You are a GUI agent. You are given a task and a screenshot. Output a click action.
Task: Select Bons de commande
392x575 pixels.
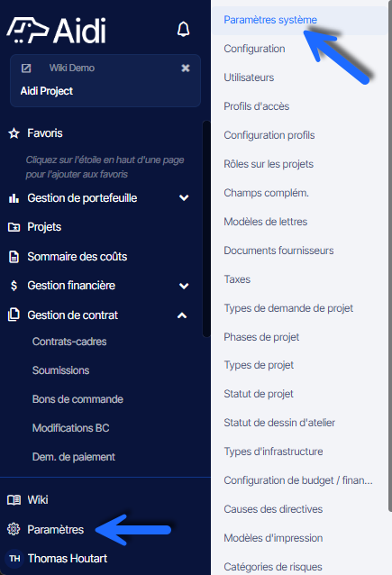tap(77, 399)
